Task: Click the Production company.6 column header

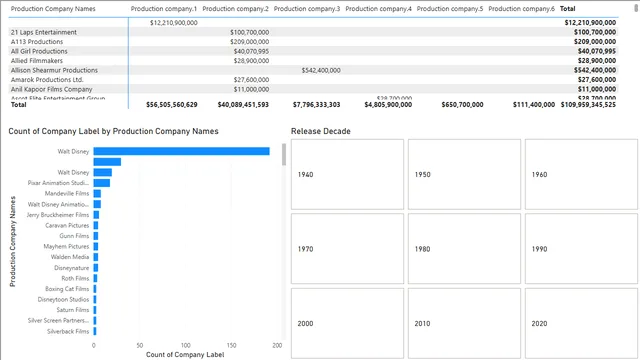Action: point(522,9)
